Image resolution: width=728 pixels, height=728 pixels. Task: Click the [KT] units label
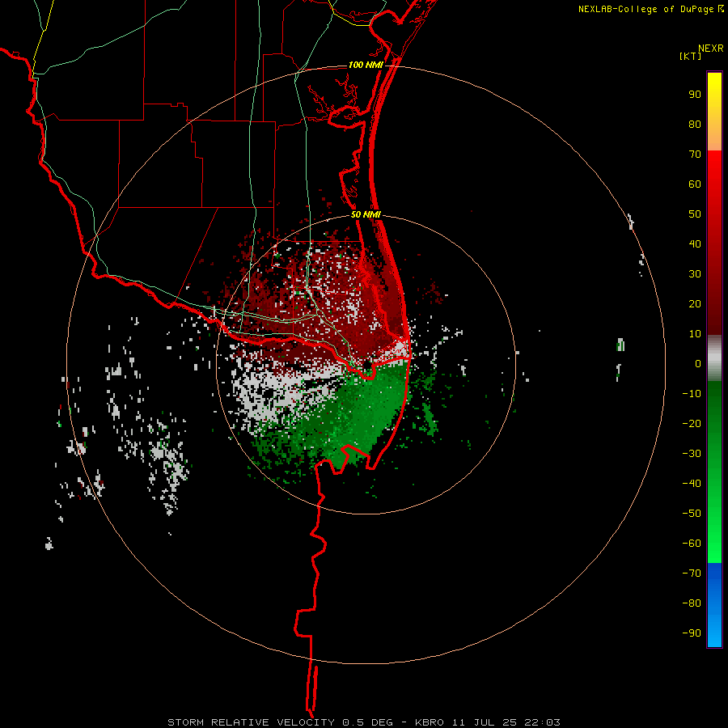[690, 56]
